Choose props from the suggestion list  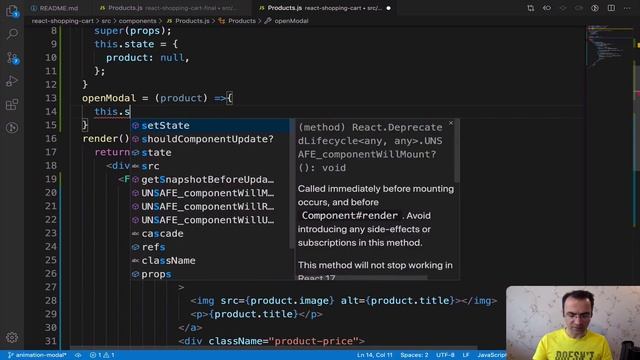210,274
